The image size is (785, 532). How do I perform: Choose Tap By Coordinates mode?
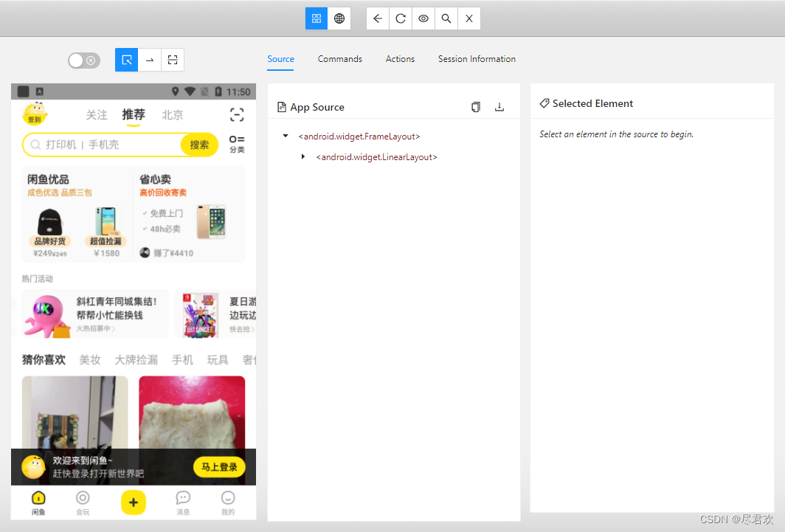pyautogui.click(x=173, y=60)
